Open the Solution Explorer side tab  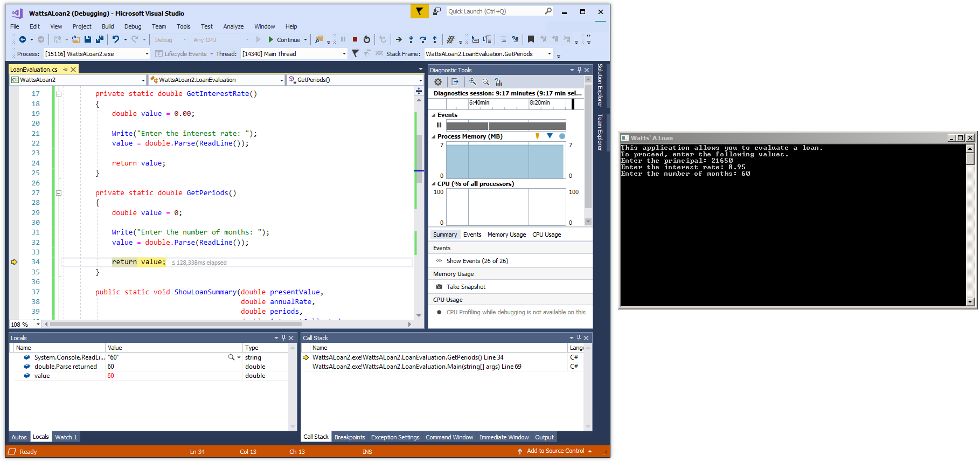600,85
